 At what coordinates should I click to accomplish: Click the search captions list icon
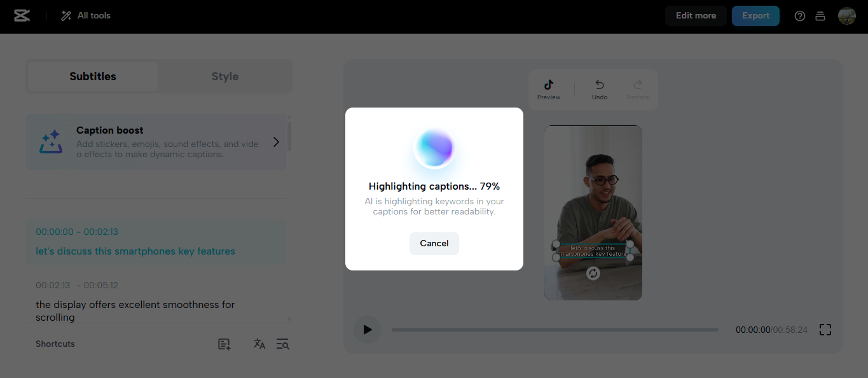(282, 344)
